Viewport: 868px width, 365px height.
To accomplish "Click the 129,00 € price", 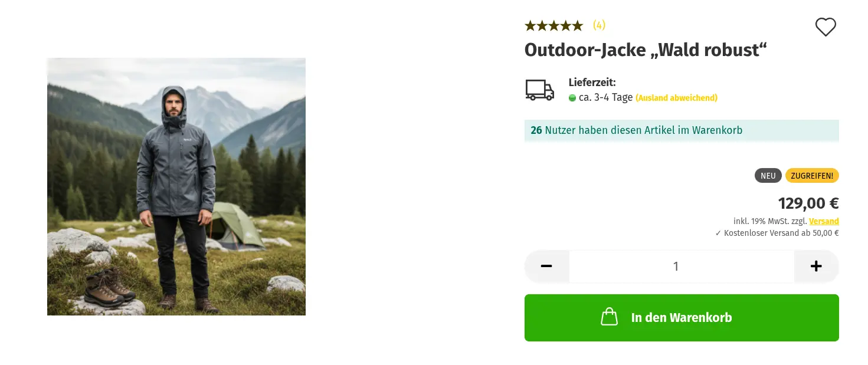I will coord(808,203).
